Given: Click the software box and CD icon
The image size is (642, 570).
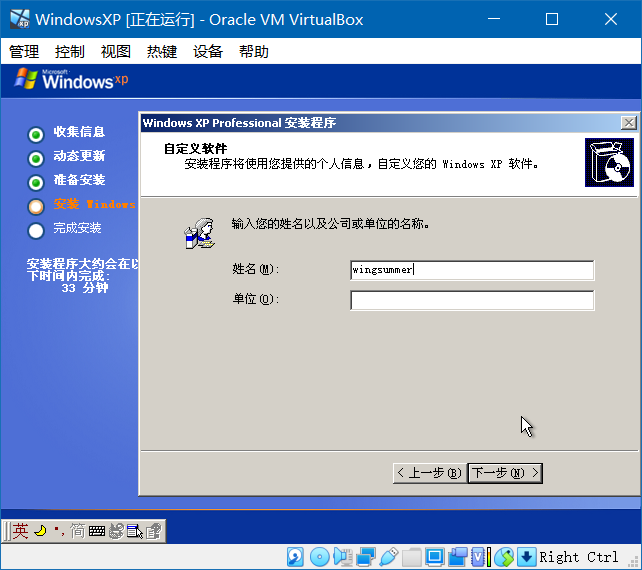Looking at the screenshot, I should click(x=609, y=163).
